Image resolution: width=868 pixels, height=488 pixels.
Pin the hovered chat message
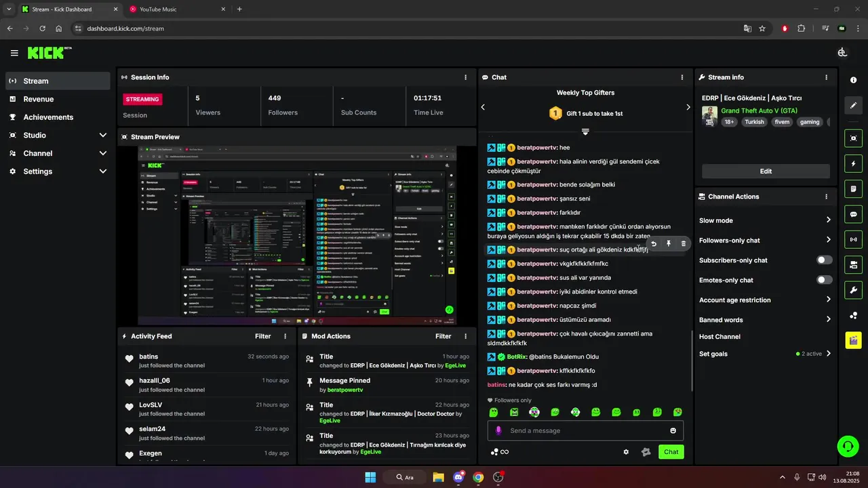668,243
